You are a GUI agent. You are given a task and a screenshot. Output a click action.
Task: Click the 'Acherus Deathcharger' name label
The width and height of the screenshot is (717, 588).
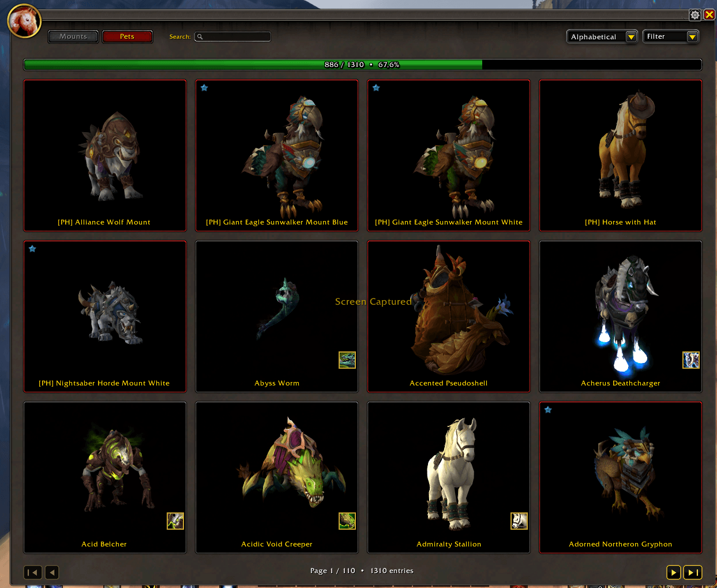621,383
